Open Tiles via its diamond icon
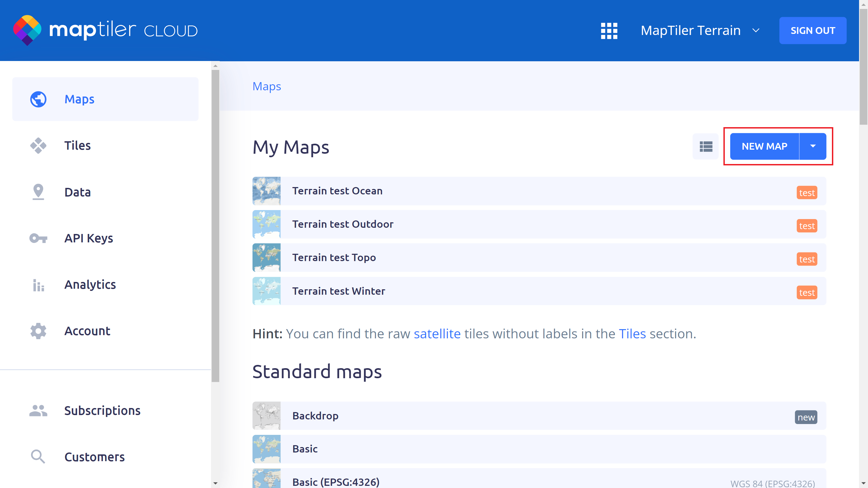Viewport: 868px width, 488px height. coord(38,146)
